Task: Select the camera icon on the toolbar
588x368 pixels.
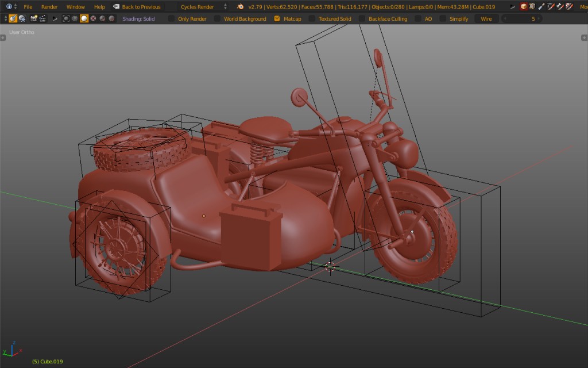Action: click(34, 18)
